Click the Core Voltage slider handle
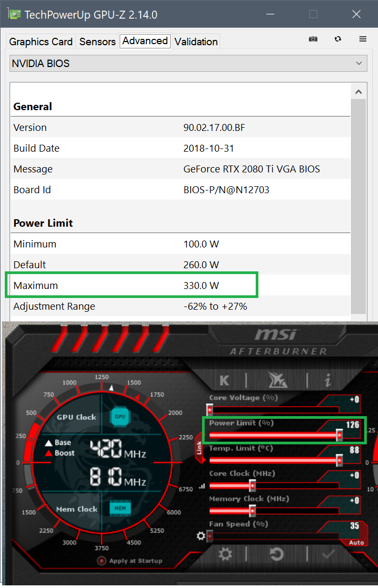Image resolution: width=378 pixels, height=588 pixels. (210, 410)
